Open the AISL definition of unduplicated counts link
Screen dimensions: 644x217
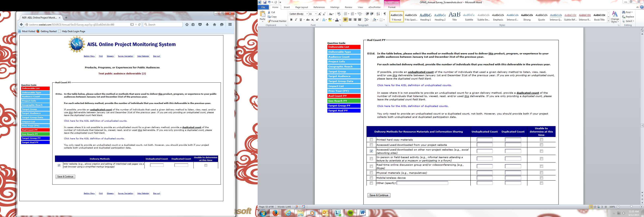(96, 121)
